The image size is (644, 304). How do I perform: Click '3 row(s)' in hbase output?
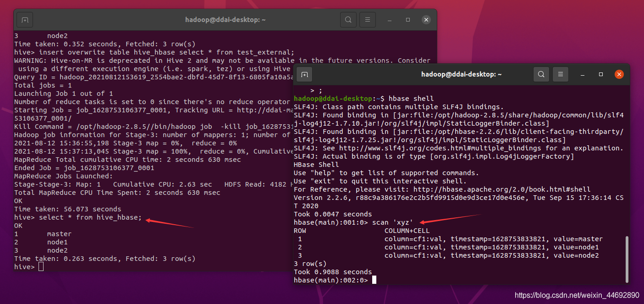click(310, 264)
